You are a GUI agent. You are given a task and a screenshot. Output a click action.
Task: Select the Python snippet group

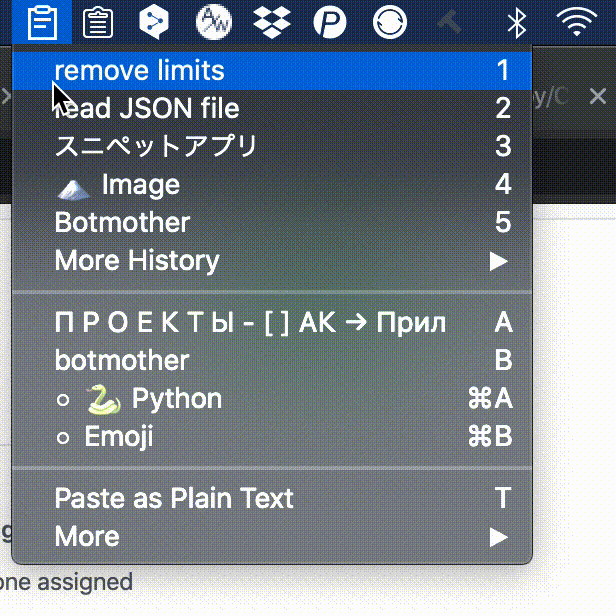coord(272,399)
